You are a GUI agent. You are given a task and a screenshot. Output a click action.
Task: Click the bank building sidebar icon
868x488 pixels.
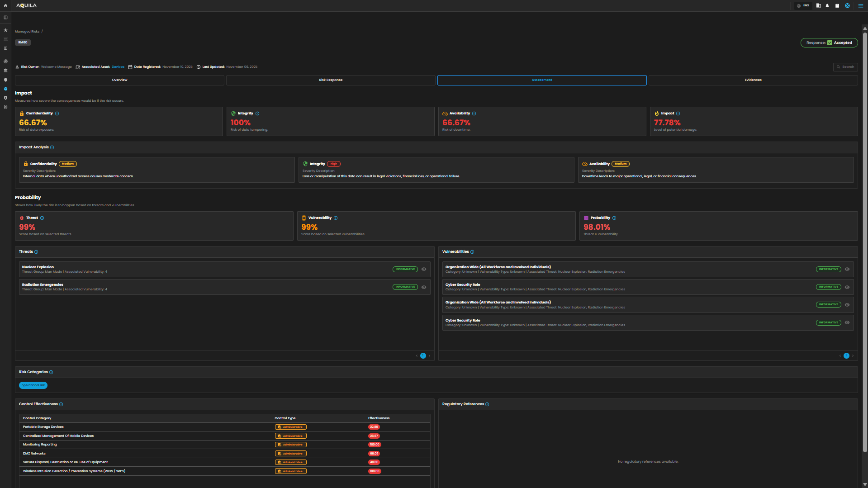[x=5, y=71]
